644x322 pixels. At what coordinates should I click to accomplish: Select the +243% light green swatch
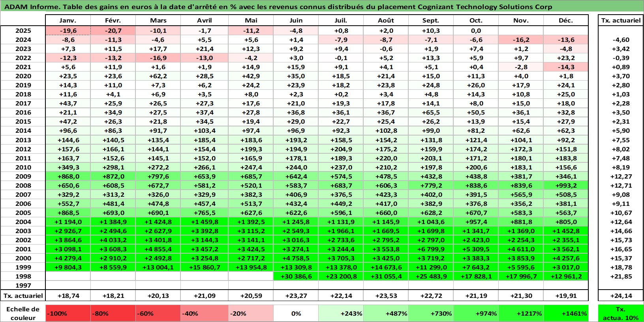[x=341, y=313]
